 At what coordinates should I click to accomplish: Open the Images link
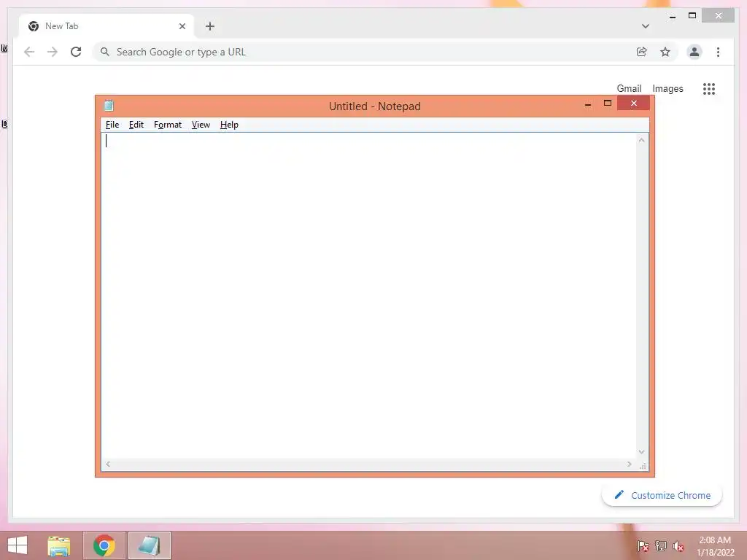(x=667, y=88)
